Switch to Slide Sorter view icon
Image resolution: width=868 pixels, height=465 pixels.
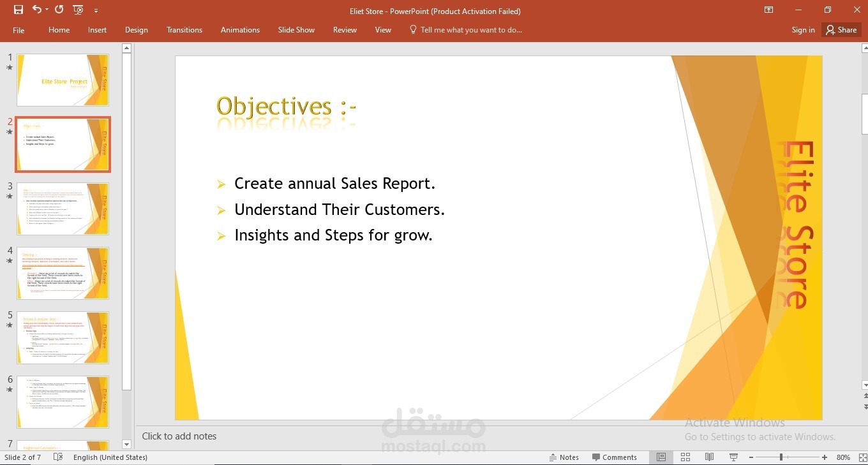coord(685,457)
